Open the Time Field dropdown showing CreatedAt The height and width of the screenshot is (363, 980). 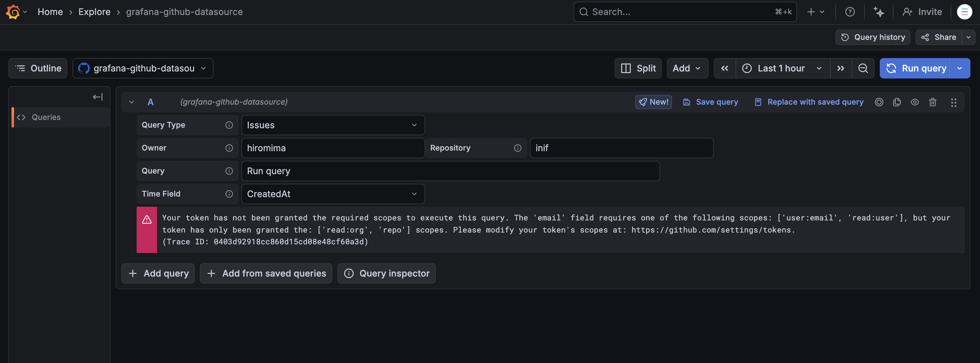click(333, 194)
